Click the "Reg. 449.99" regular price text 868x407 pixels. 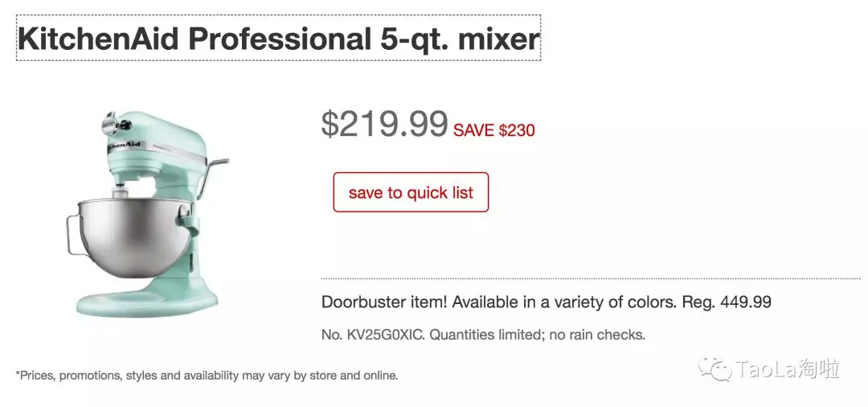727,302
